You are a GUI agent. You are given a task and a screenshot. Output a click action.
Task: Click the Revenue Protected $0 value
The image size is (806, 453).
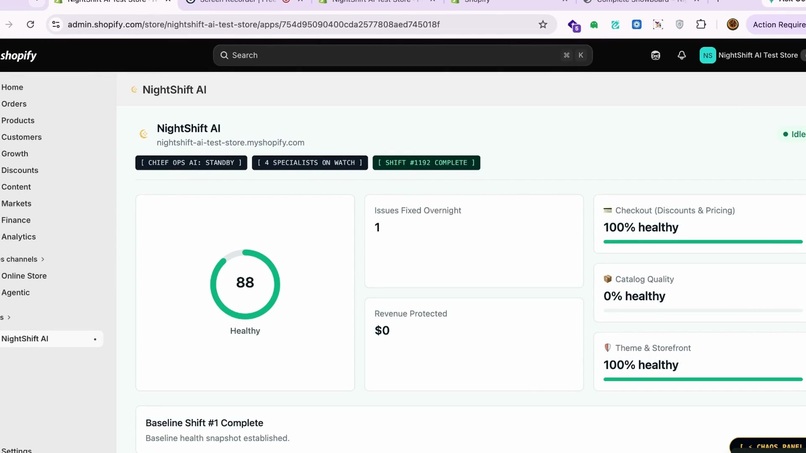382,331
